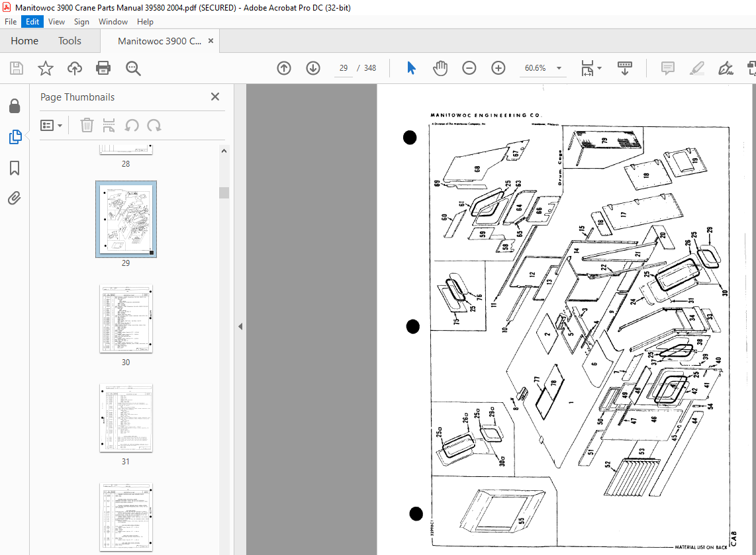Screen dimensions: 756x555
Task: Select page 31 thumbnail
Action: (126, 418)
